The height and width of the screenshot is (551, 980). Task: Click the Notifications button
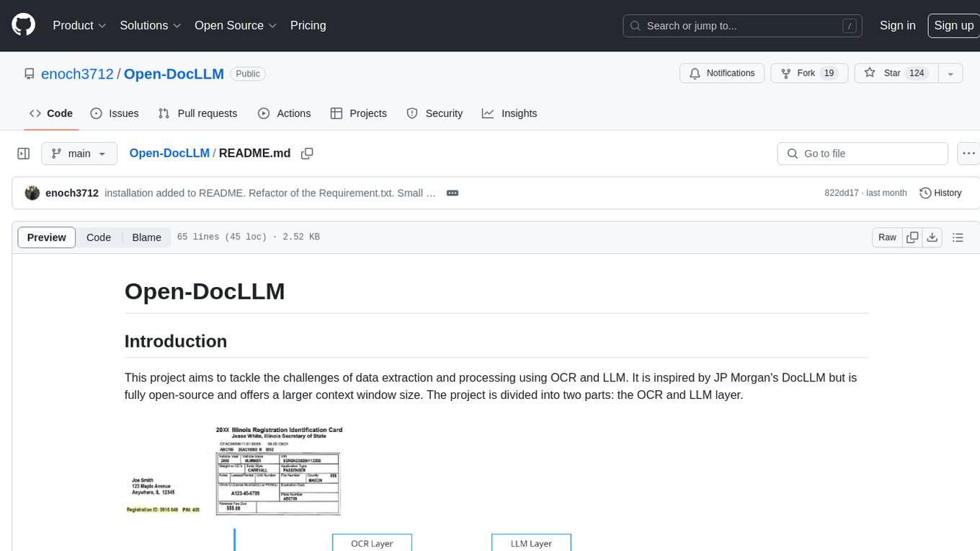point(722,74)
